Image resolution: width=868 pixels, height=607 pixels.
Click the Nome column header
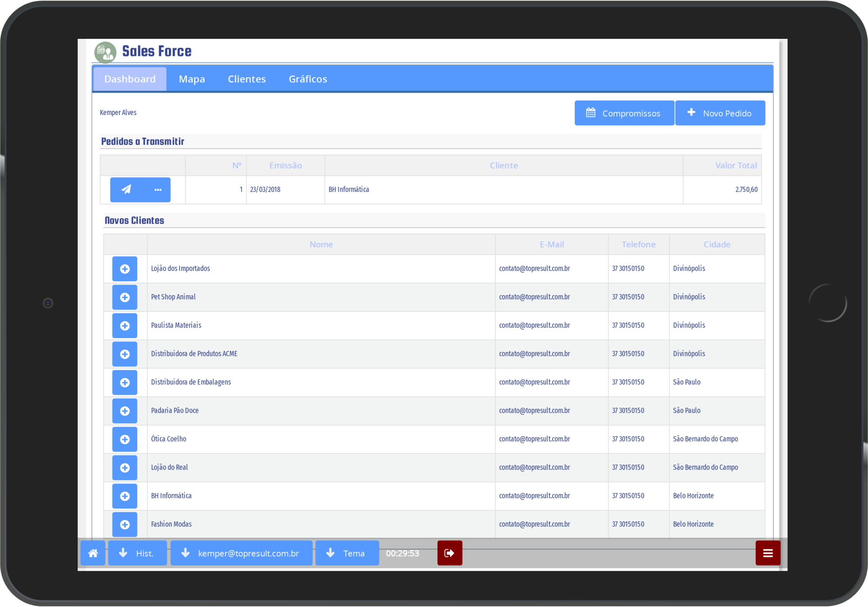point(321,245)
